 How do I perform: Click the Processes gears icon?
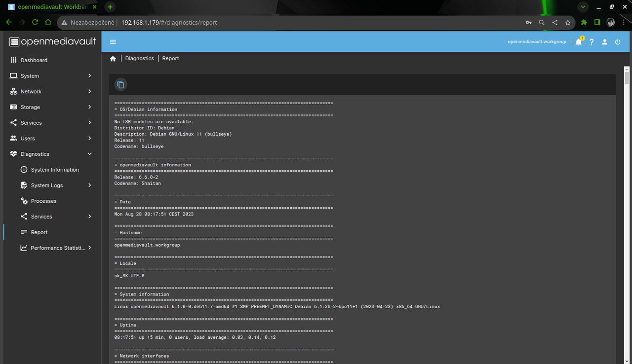point(24,201)
